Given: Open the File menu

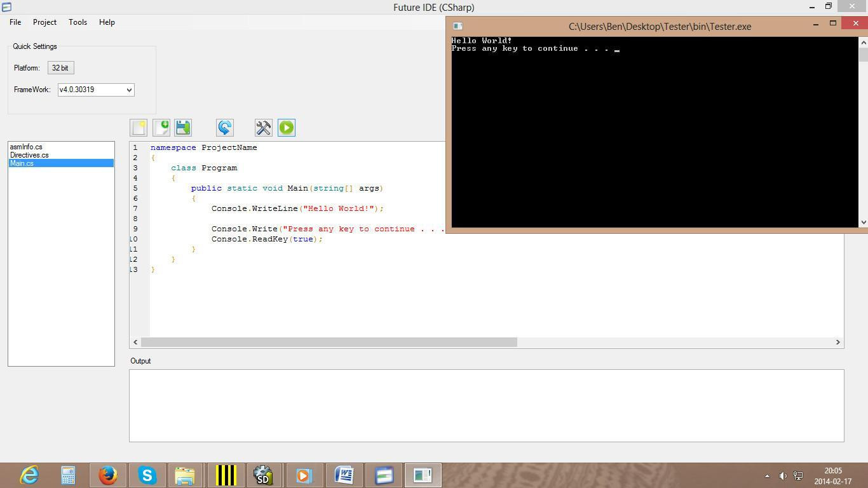Looking at the screenshot, I should 15,22.
